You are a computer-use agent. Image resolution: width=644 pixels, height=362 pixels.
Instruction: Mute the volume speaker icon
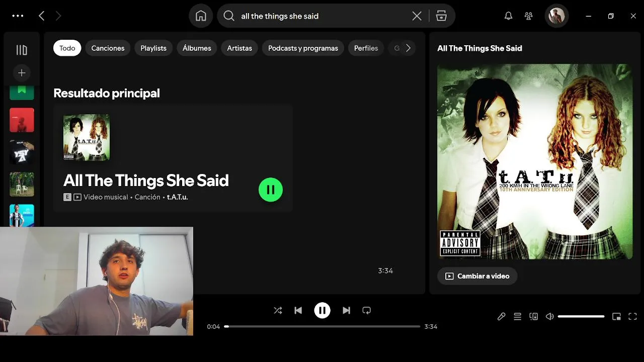point(550,316)
